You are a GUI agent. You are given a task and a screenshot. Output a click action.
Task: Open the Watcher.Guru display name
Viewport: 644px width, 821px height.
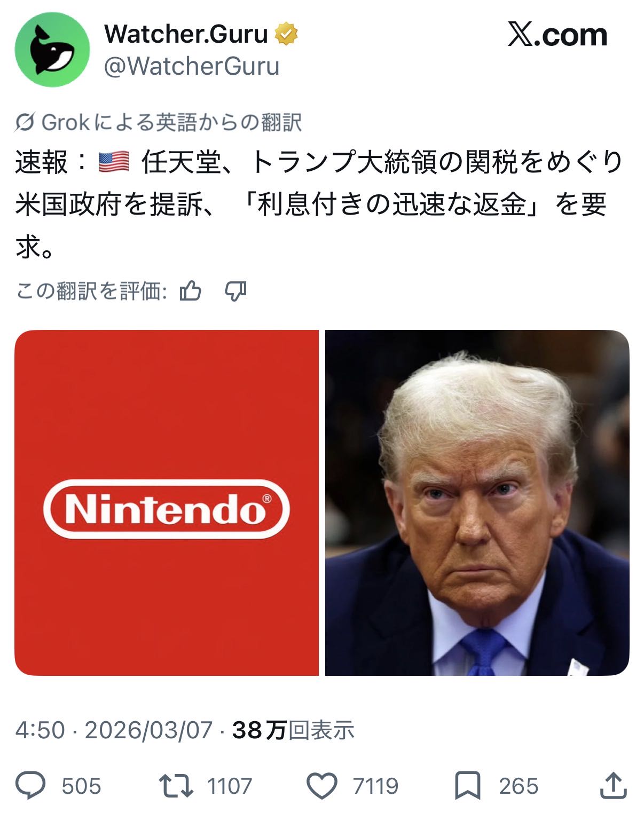pyautogui.click(x=186, y=34)
